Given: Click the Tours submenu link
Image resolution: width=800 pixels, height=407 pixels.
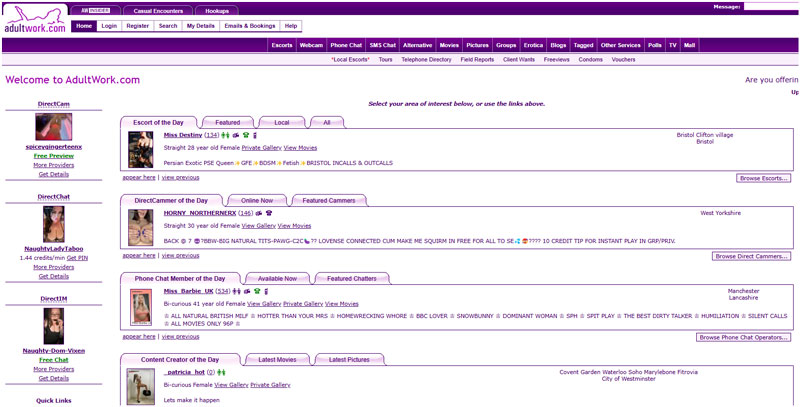Looking at the screenshot, I should [386, 60].
